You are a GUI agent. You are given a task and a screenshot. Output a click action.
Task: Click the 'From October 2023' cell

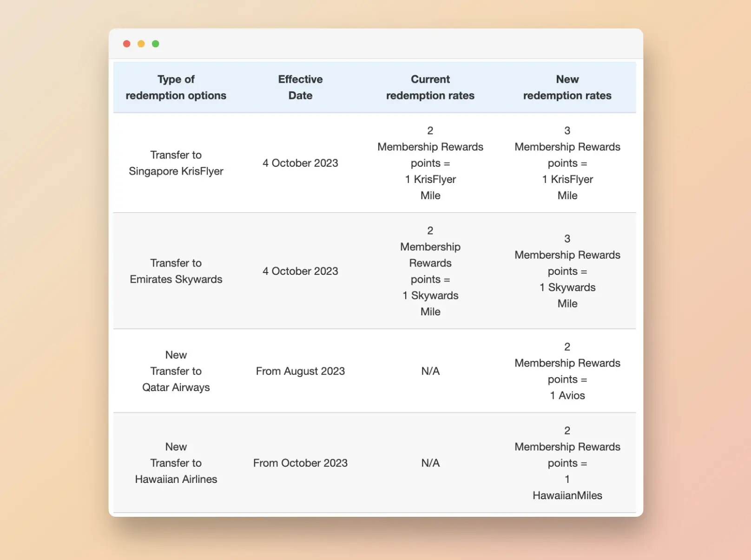[x=300, y=463]
